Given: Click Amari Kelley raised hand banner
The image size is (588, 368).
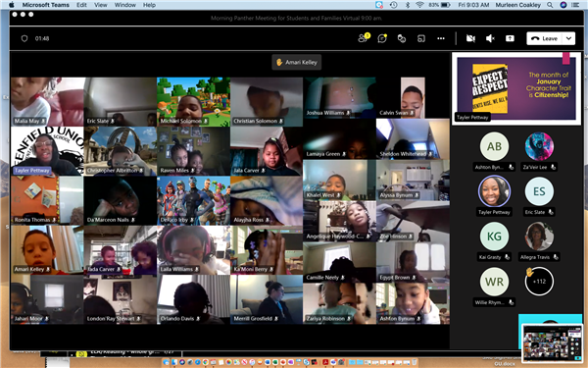Looking at the screenshot, I should click(297, 63).
